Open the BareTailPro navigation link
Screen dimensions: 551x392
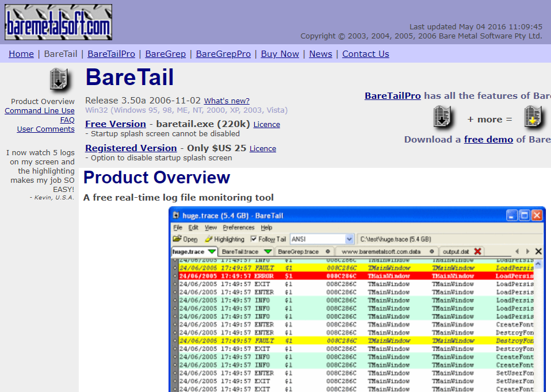tap(111, 54)
